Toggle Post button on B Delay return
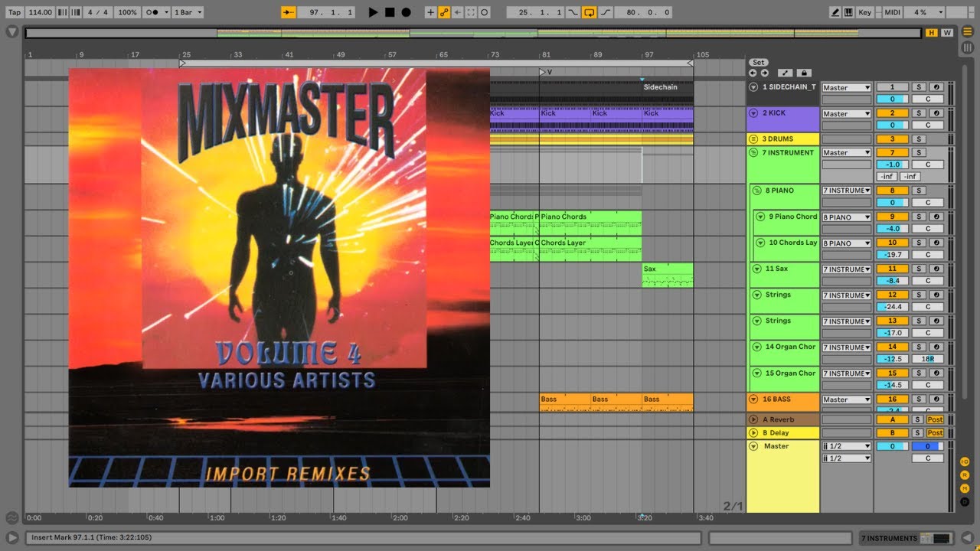Screen dimensions: 980x551 [x=935, y=433]
